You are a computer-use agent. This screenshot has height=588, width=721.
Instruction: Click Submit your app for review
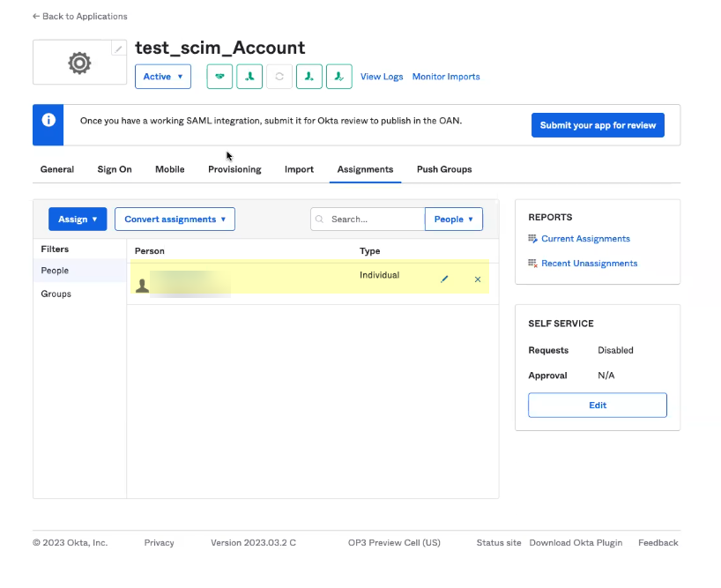click(x=598, y=125)
